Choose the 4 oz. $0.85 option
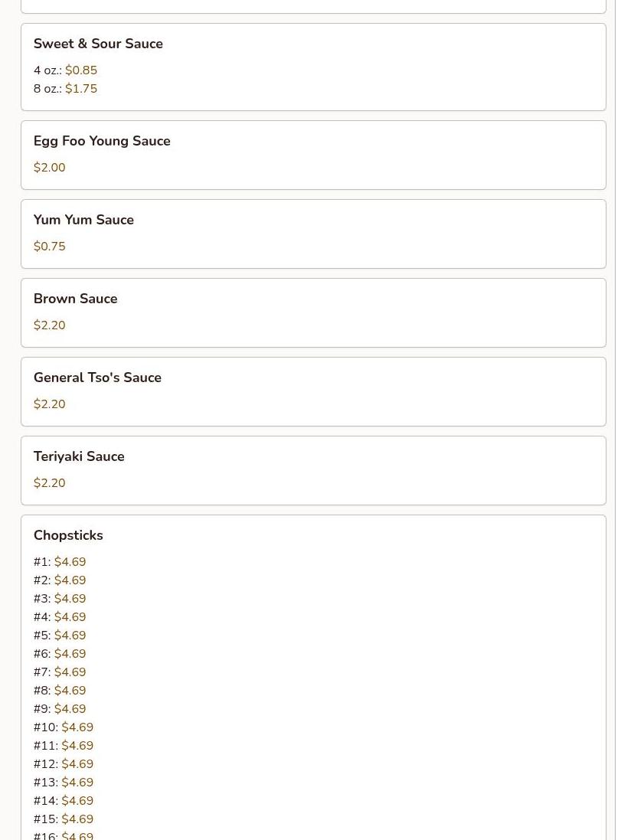 pyautogui.click(x=65, y=70)
